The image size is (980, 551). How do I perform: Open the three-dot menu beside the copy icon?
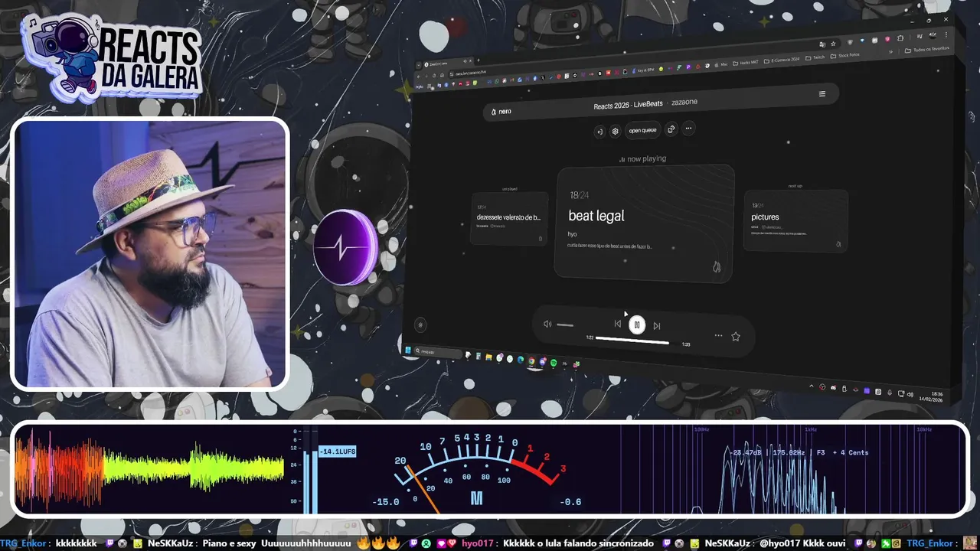click(688, 129)
